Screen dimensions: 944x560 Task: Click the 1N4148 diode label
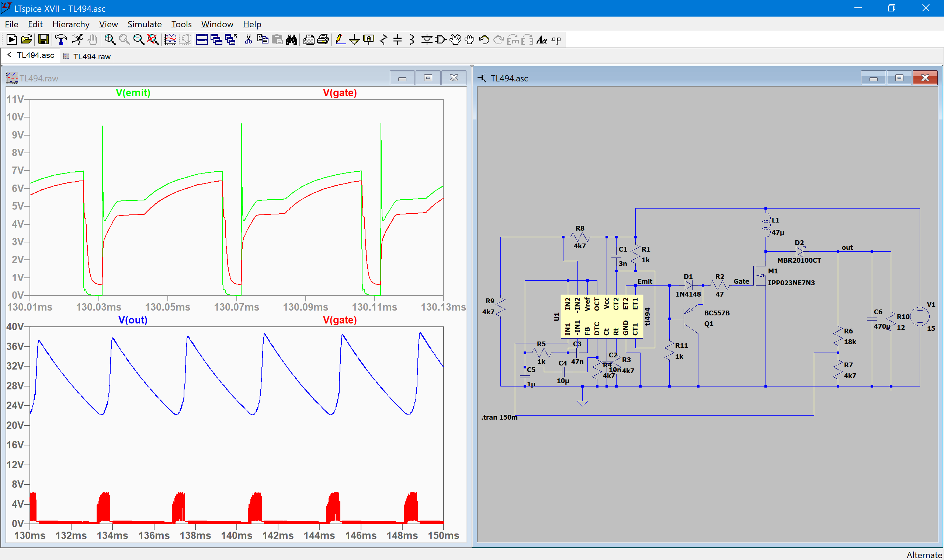(x=688, y=294)
